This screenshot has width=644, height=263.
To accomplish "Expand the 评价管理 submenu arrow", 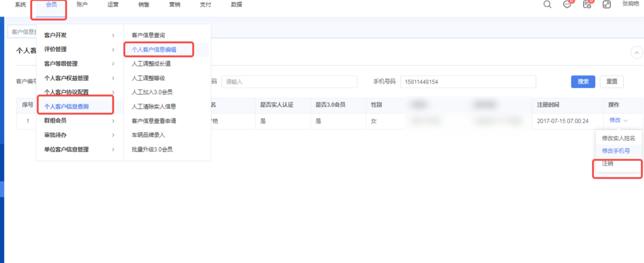I will [113, 49].
